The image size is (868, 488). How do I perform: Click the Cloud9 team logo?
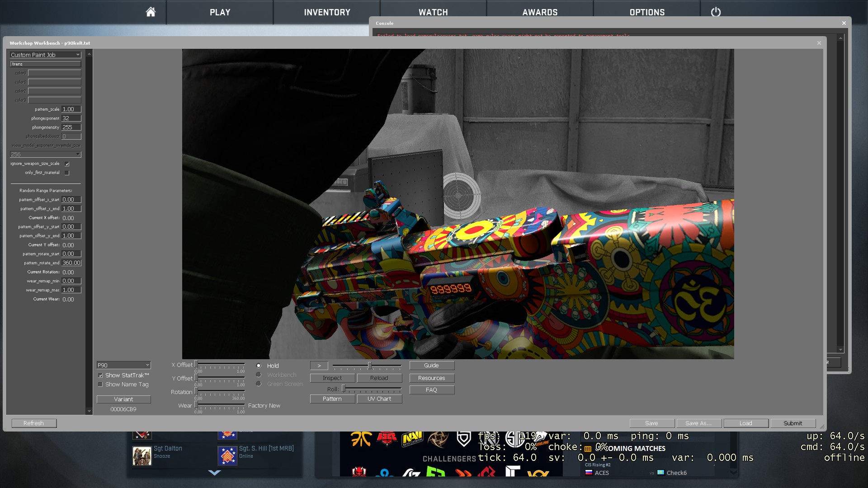pos(386,473)
